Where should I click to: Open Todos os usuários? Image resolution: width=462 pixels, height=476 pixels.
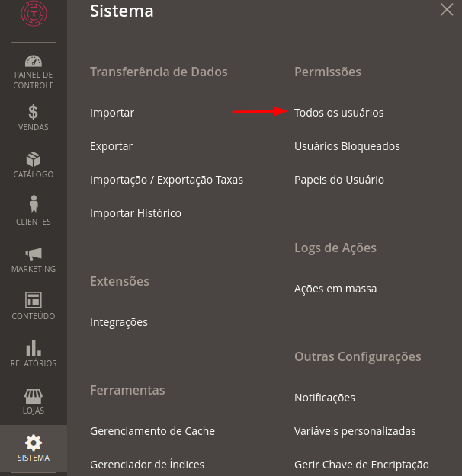[x=339, y=113]
